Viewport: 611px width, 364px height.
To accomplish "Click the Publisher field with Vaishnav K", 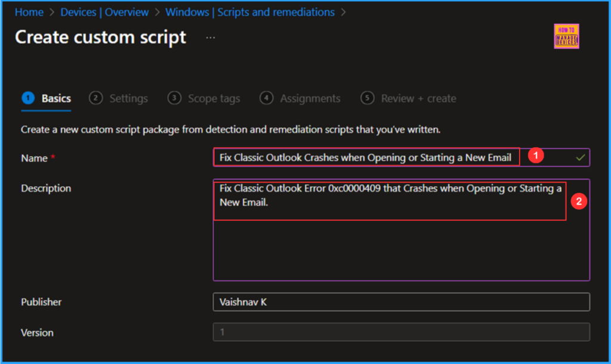I will coord(402,302).
